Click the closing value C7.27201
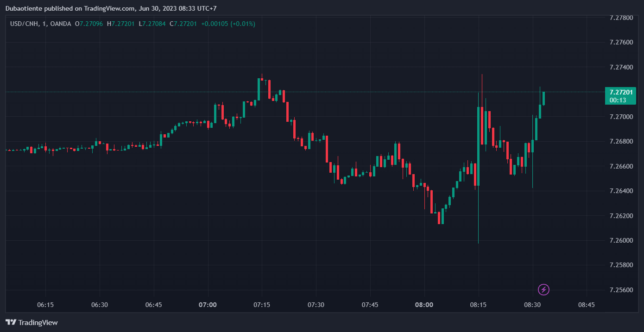This screenshot has height=332, width=644. click(x=183, y=24)
